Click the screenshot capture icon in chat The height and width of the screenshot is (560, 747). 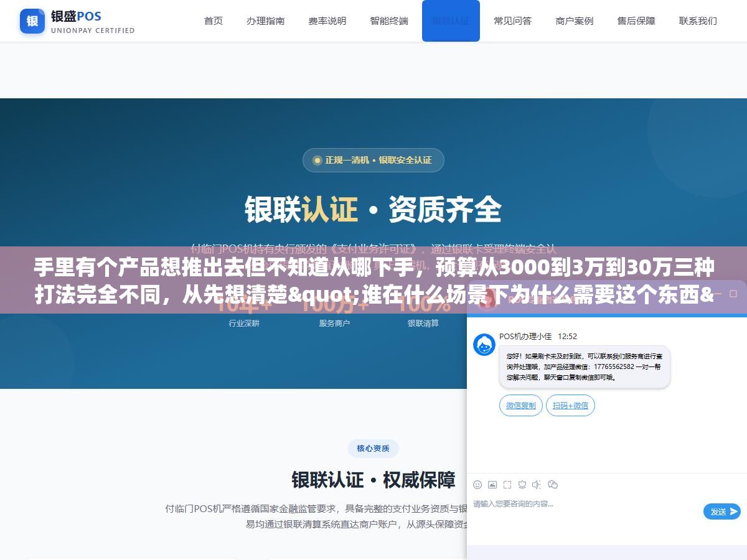click(507, 485)
